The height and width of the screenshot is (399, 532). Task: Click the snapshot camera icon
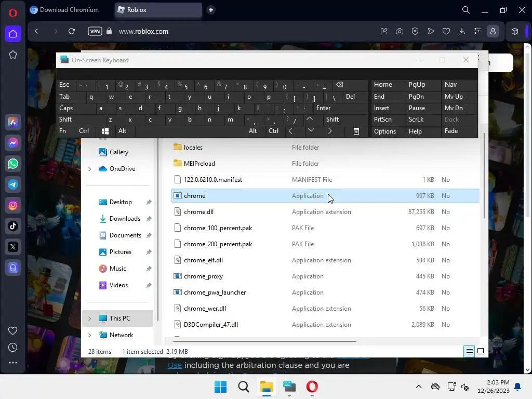coord(400,31)
